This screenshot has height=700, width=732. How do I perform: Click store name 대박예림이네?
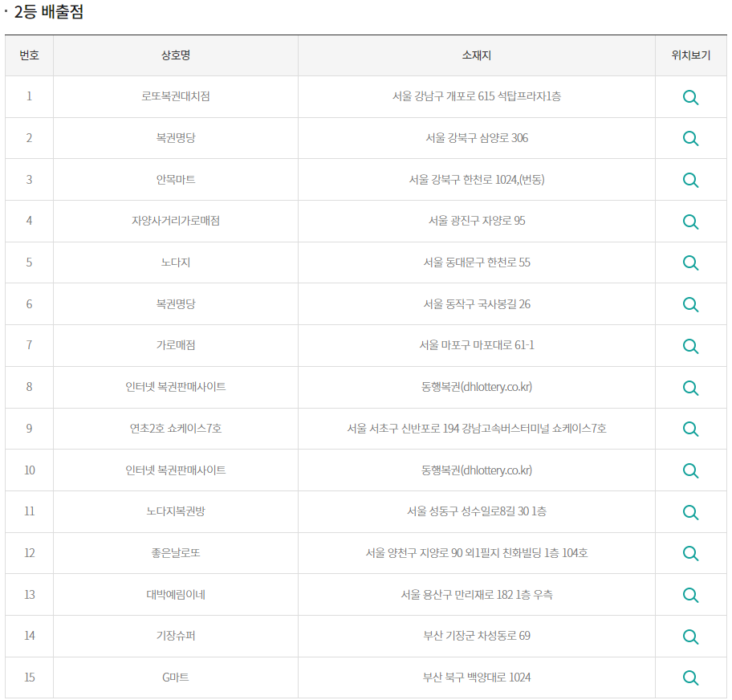[176, 595]
